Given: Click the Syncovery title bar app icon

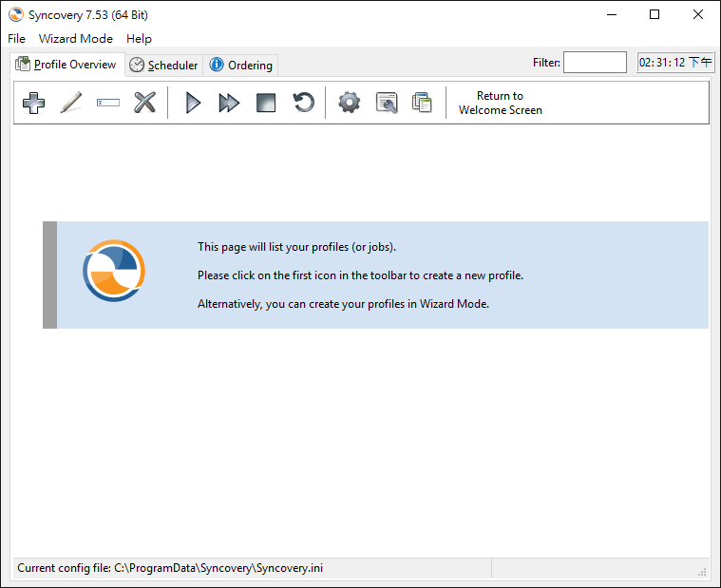Looking at the screenshot, I should tap(16, 14).
